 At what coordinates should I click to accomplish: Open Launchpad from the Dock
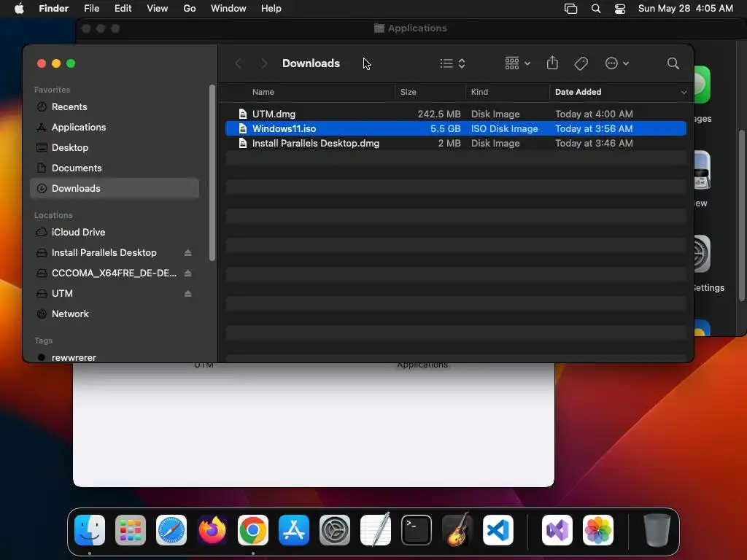coord(131,530)
